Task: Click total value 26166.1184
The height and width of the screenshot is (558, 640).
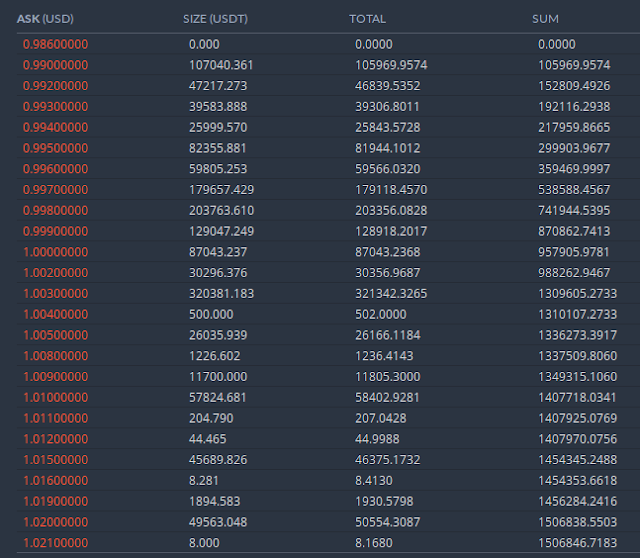Action: coord(387,335)
